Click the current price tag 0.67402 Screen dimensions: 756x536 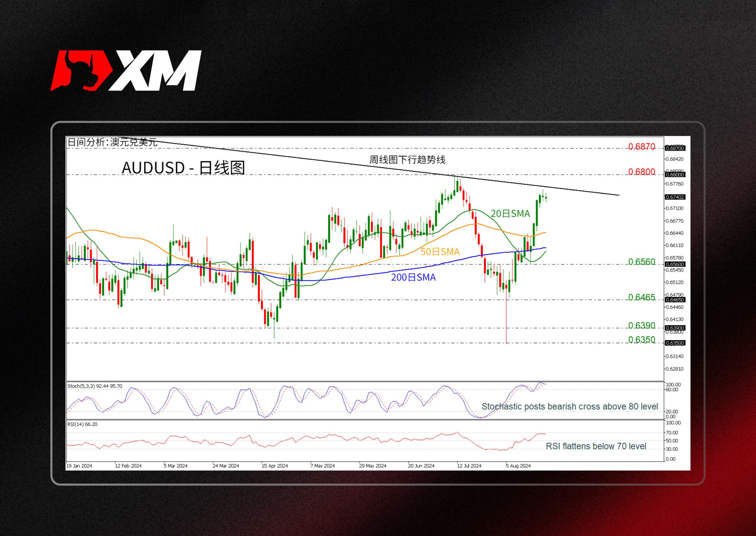675,197
